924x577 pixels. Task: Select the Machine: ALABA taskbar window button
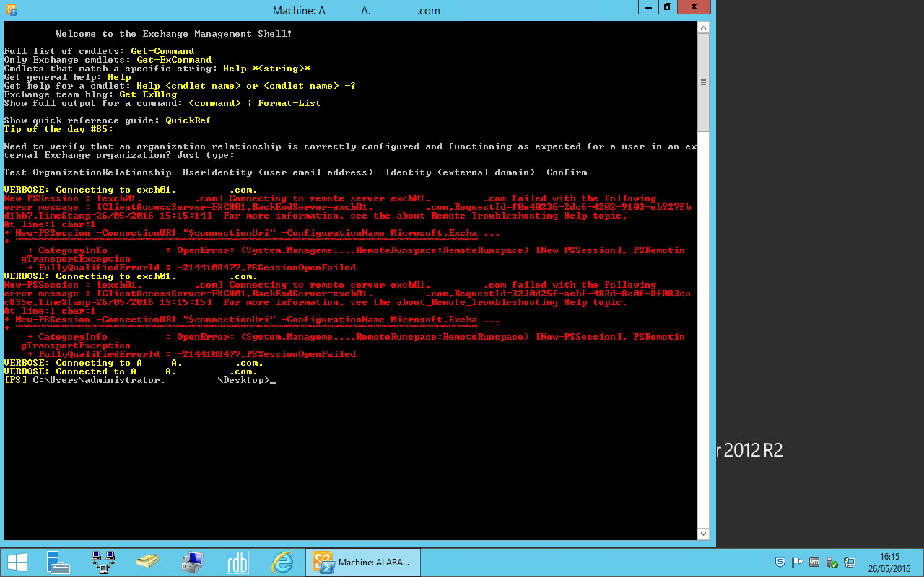(x=362, y=562)
